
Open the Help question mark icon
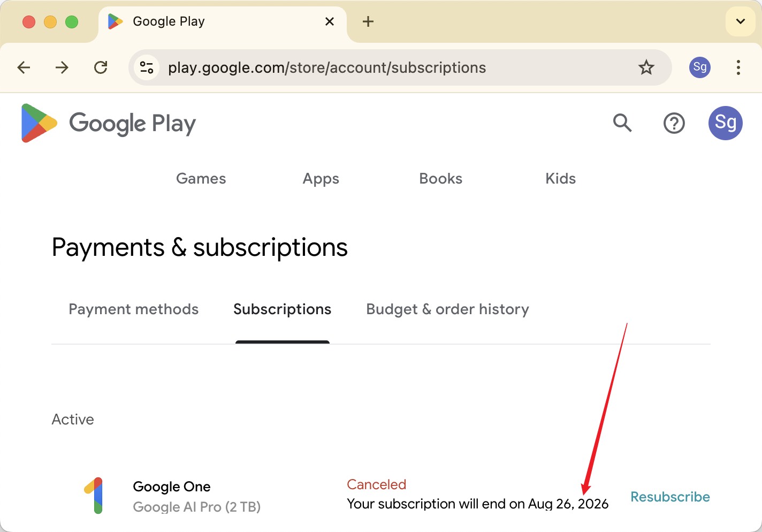click(x=674, y=123)
